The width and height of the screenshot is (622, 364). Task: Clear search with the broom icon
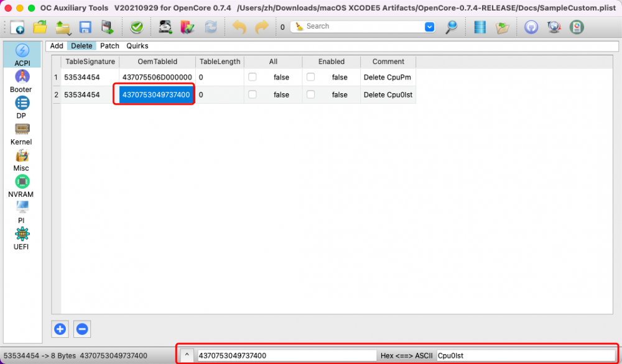click(300, 26)
